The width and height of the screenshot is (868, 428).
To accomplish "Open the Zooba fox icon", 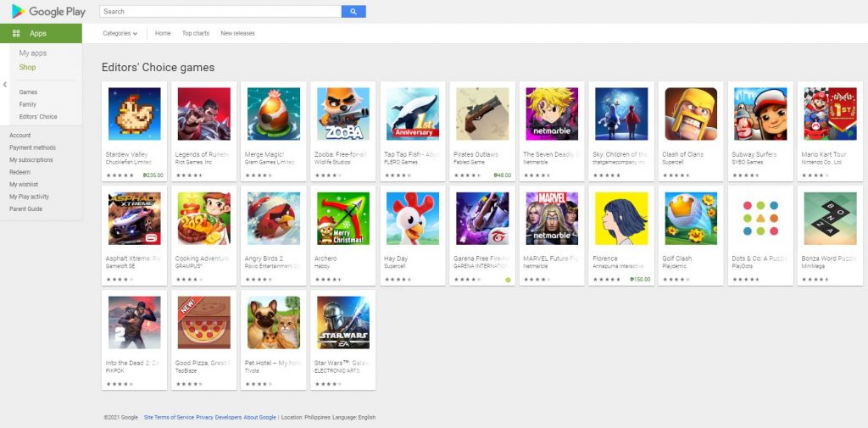I will tap(343, 114).
